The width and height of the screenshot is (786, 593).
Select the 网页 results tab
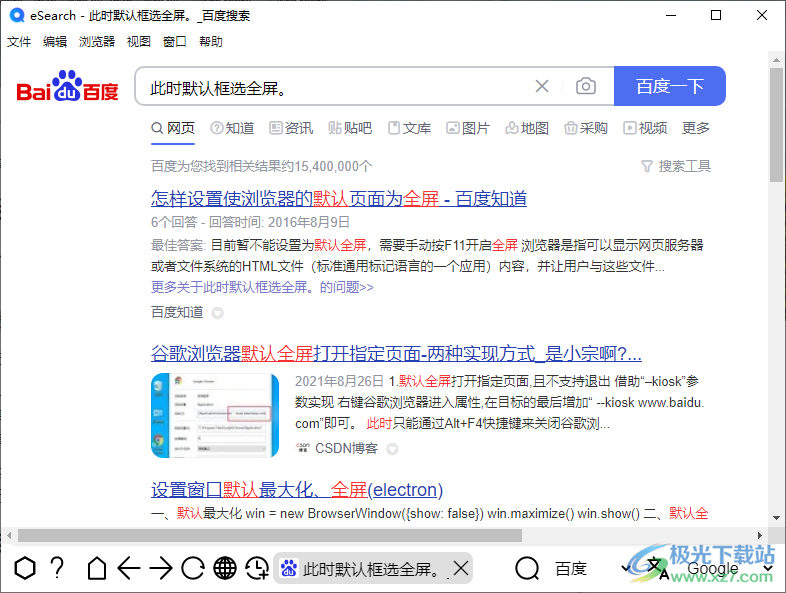tap(173, 128)
